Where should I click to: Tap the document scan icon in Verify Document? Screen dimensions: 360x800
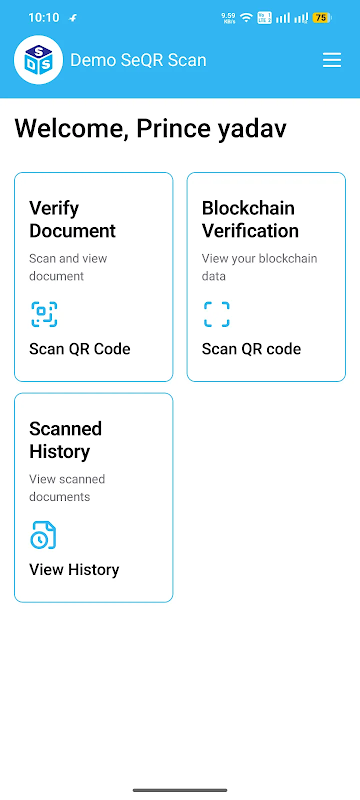44,314
